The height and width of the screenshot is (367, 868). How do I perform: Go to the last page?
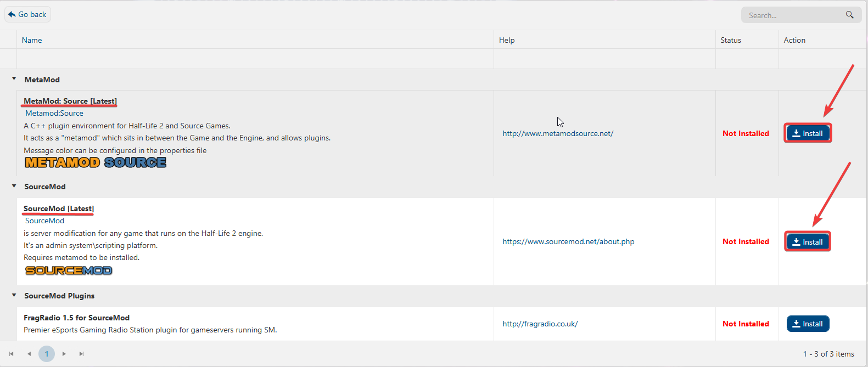pyautogui.click(x=82, y=354)
